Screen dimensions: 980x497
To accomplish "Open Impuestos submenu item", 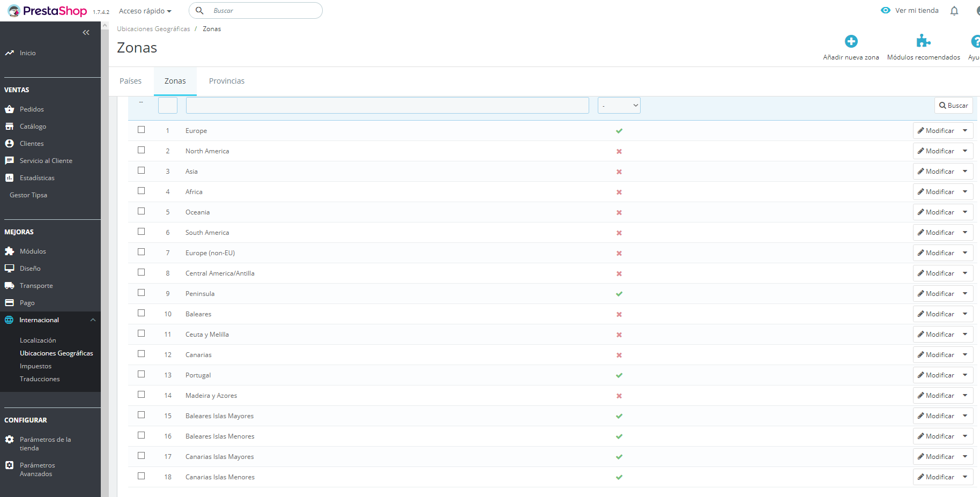I will 36,366.
